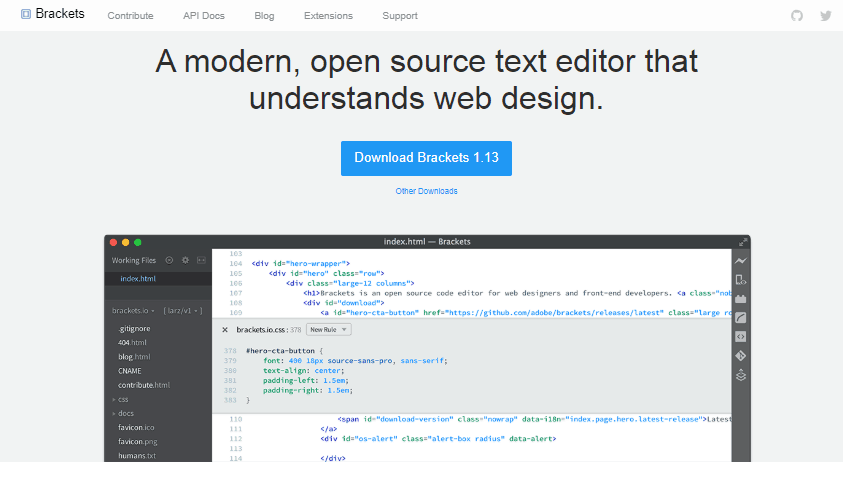Click the Download Brackets 1.13 button
The height and width of the screenshot is (497, 843).
point(426,158)
